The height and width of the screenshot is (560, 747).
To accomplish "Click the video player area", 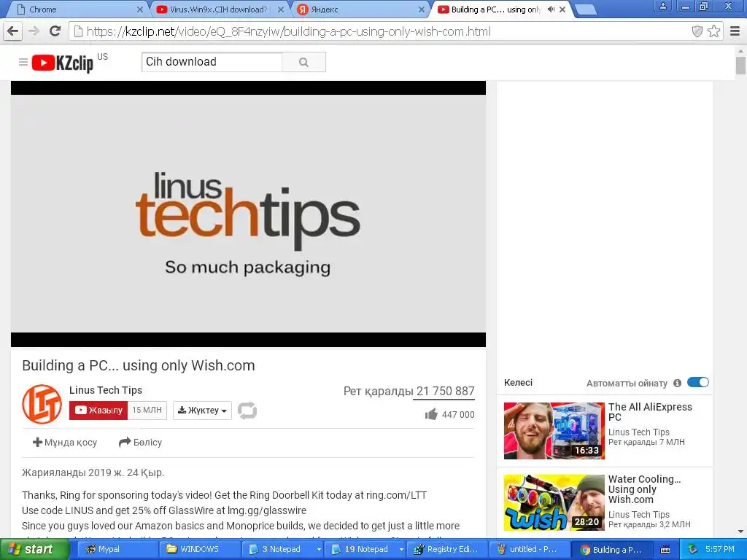I will pyautogui.click(x=248, y=214).
